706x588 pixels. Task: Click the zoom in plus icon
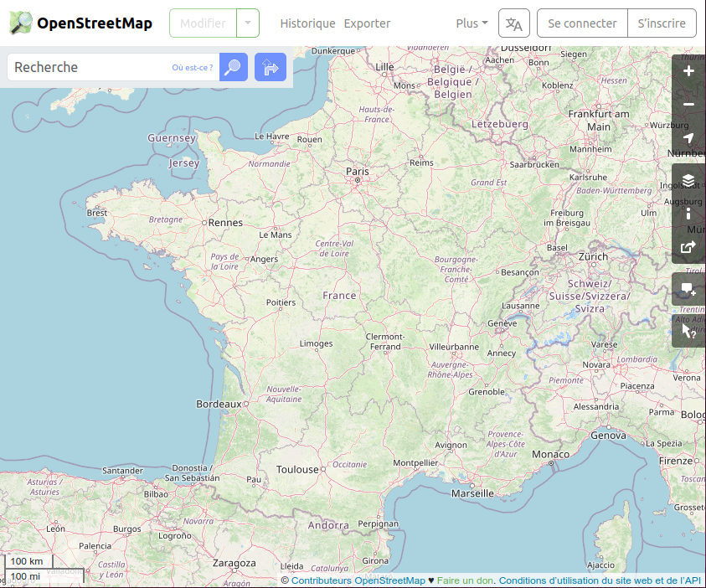point(688,71)
